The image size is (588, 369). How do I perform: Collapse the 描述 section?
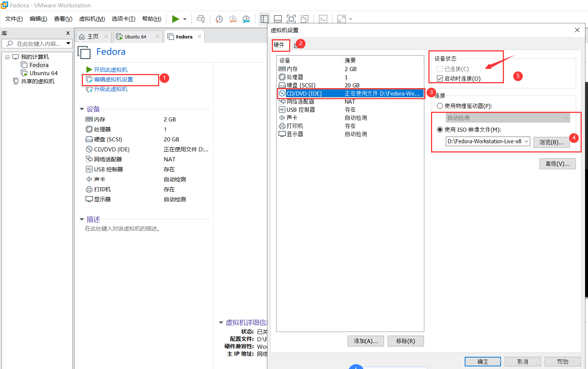[x=82, y=219]
